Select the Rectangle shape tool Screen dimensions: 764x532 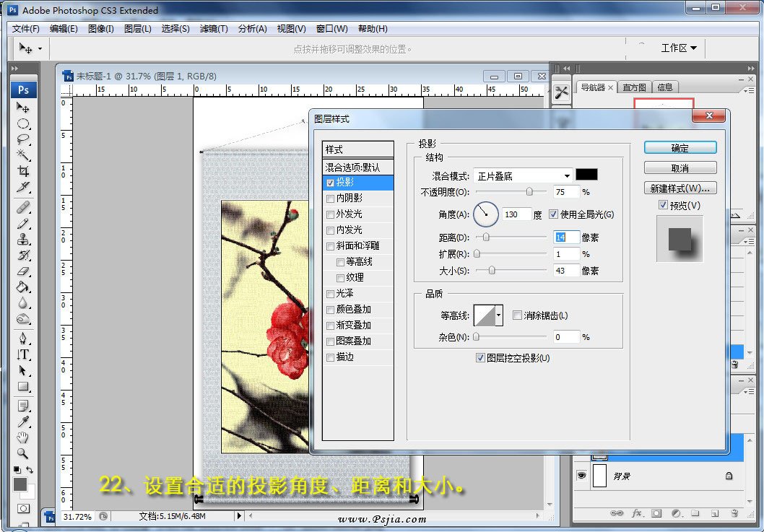[23, 386]
